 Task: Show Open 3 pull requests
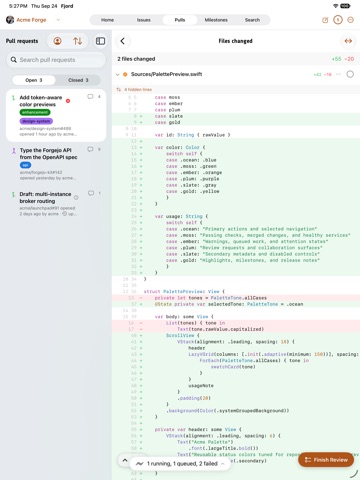34,80
